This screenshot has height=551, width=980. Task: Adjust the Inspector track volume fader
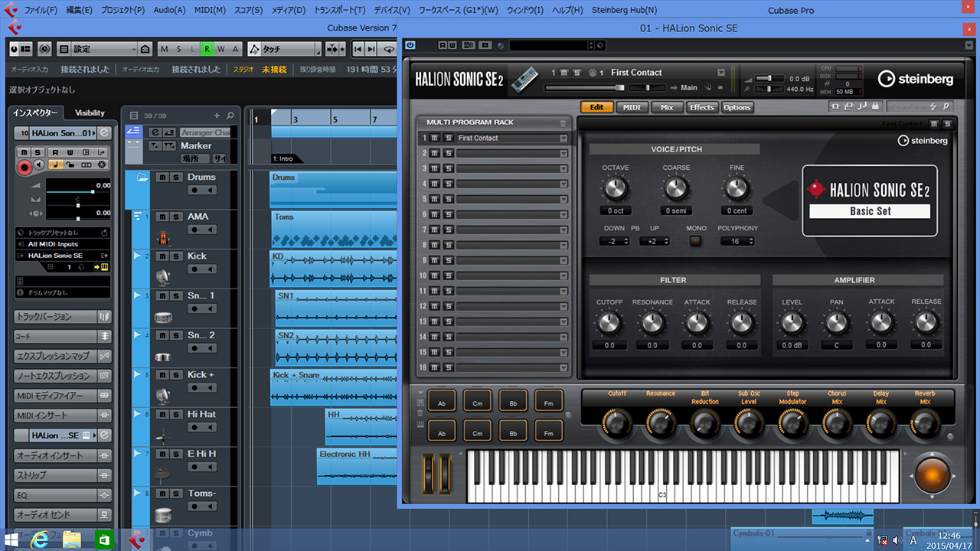(x=78, y=191)
